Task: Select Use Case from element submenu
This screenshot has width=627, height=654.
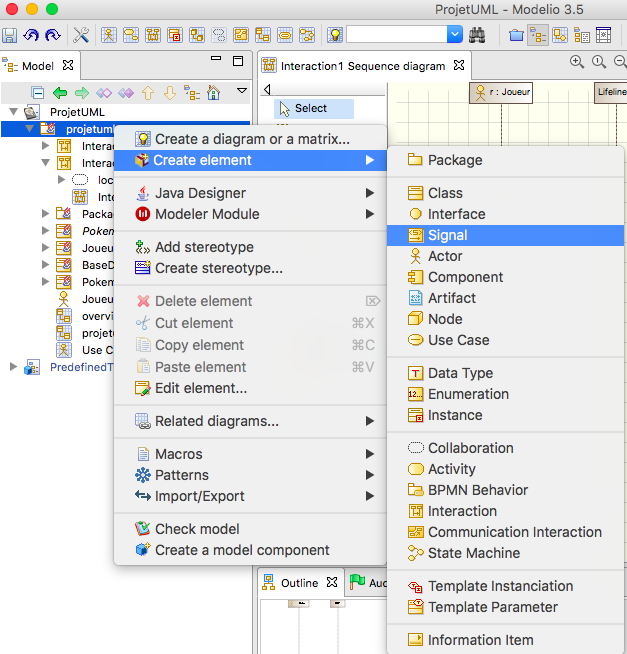Action: (x=458, y=340)
